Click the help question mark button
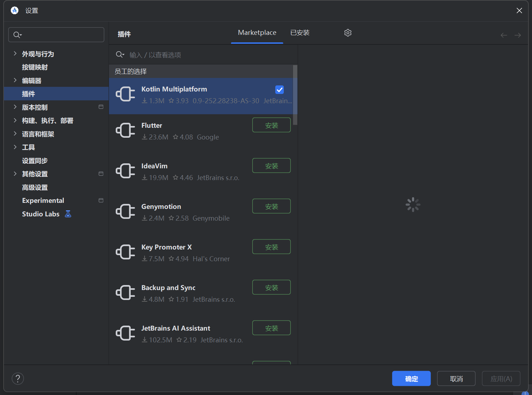Image resolution: width=532 pixels, height=395 pixels. (x=18, y=379)
